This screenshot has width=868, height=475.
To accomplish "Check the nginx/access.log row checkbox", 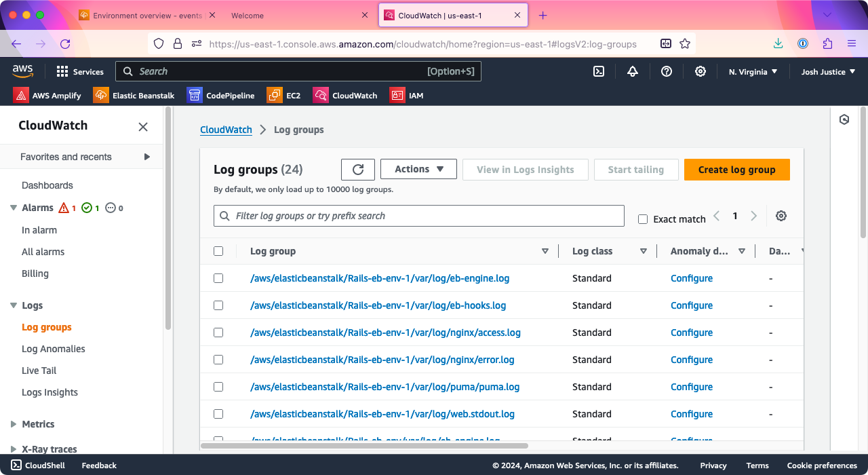I will (x=218, y=332).
